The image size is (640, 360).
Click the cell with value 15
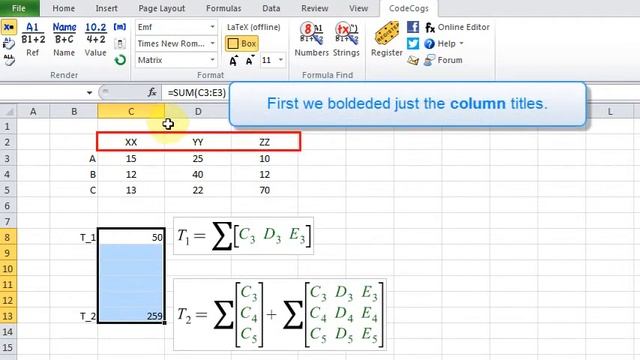(131, 158)
